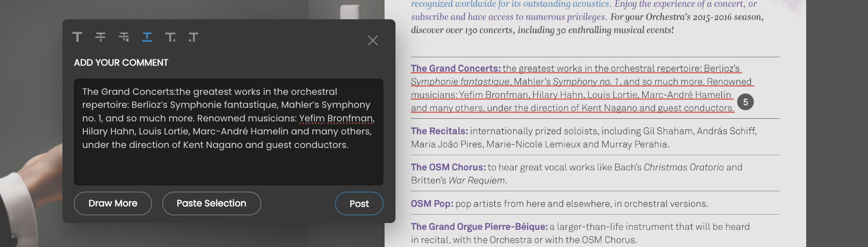Screen dimensions: 868x247
Task: Toggle the active underline text tool
Action: pos(147,37)
